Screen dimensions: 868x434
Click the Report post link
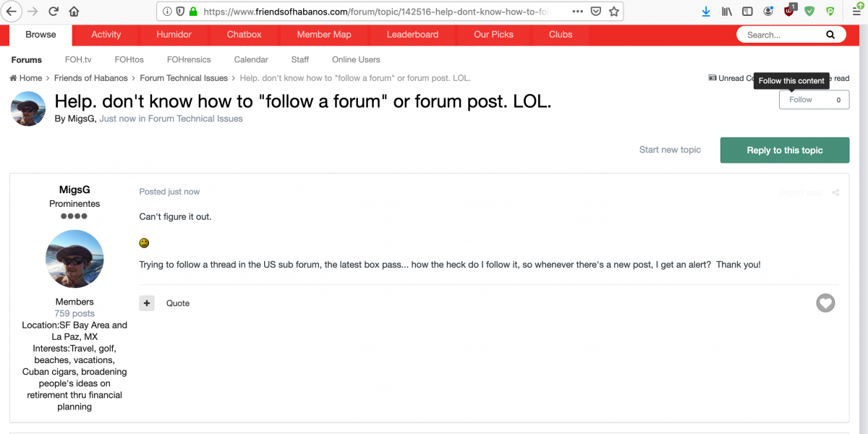coord(801,192)
